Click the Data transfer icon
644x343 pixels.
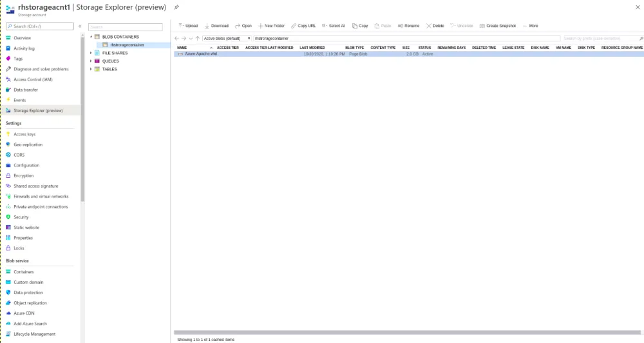8,90
